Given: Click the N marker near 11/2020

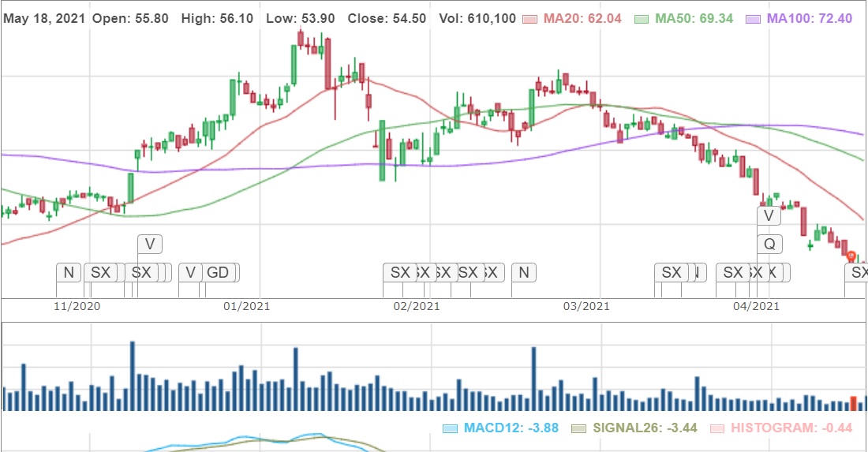Looking at the screenshot, I should tap(68, 273).
